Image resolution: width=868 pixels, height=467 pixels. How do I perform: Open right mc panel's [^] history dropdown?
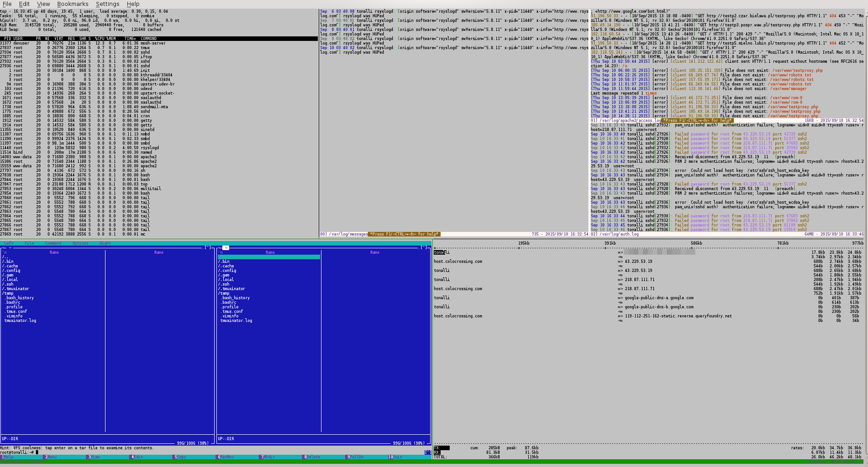(424, 248)
